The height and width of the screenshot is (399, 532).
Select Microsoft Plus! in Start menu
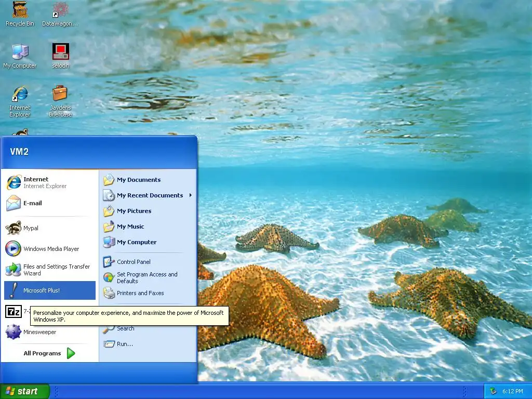coord(50,290)
